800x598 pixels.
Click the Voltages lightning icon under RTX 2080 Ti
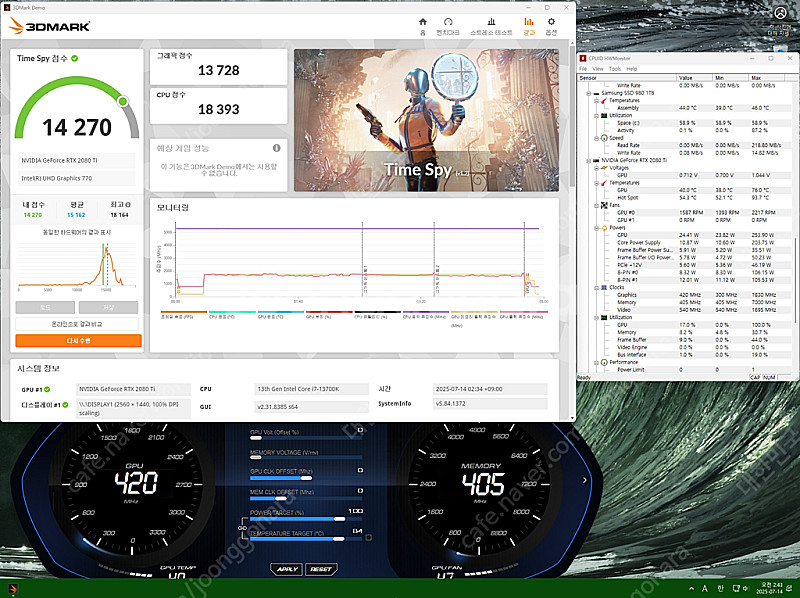coord(604,168)
